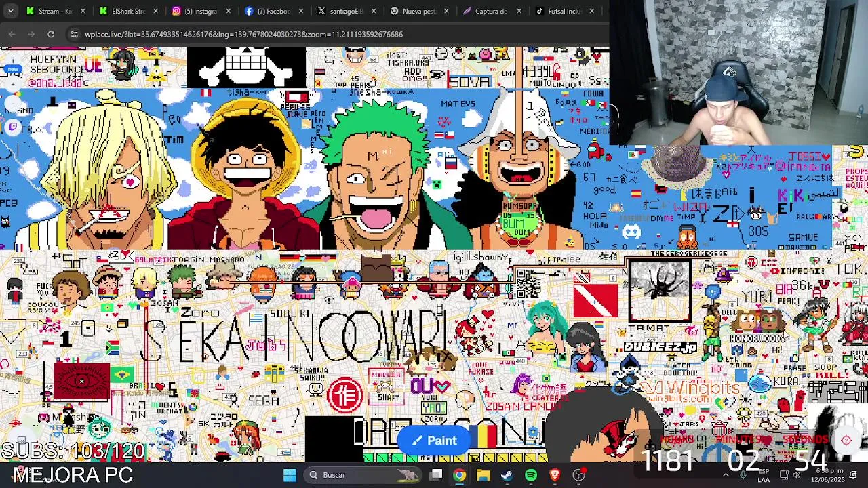
Task: Close the Nueva pestaña tab
Action: 446,11
